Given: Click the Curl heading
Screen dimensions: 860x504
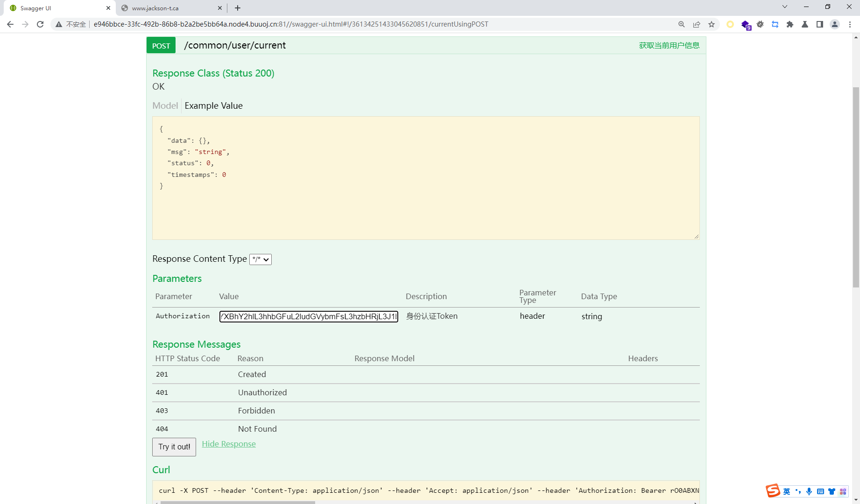Looking at the screenshot, I should pyautogui.click(x=161, y=470).
